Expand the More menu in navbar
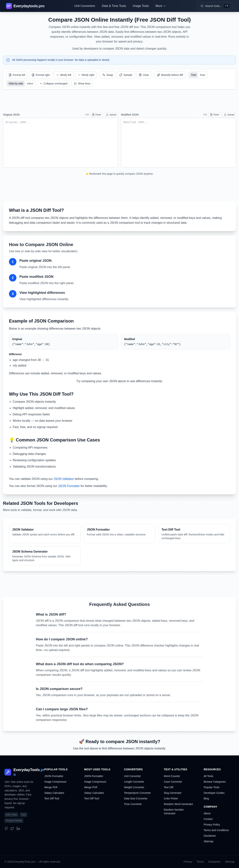This screenshot has height=868, width=239. point(160,6)
